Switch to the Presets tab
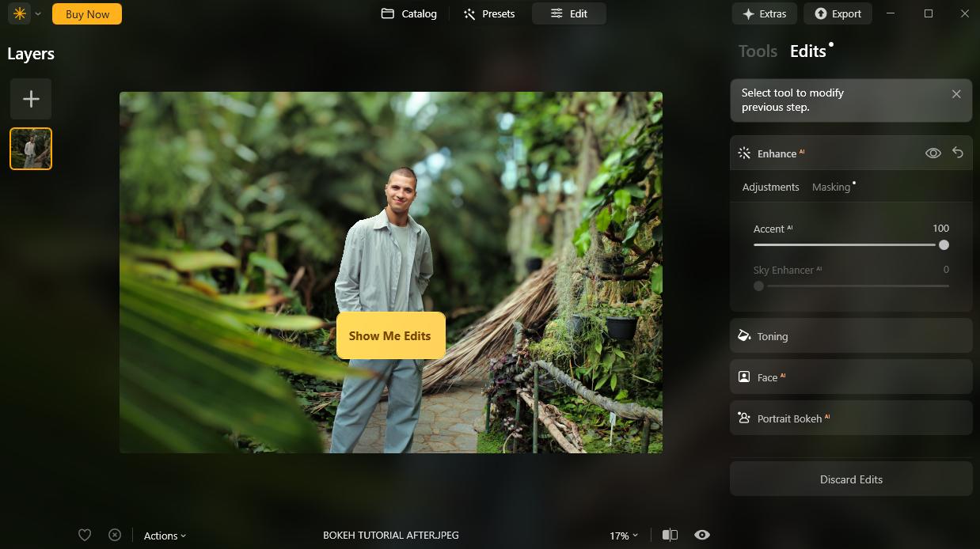Screen dimensions: 980x549 (489, 13)
